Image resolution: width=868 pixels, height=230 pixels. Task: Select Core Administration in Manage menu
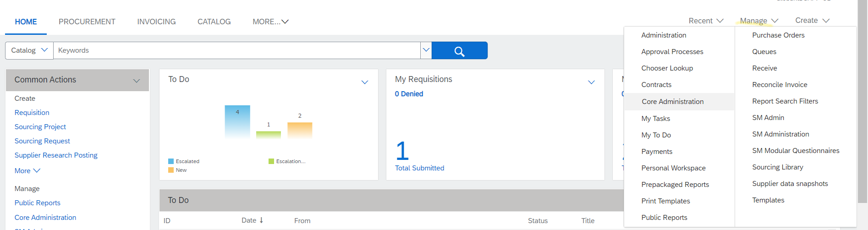point(672,102)
